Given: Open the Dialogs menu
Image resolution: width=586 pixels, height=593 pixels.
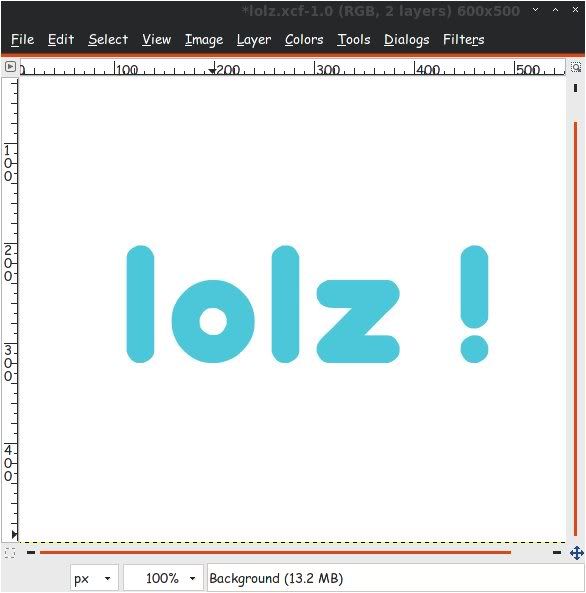Looking at the screenshot, I should [x=407, y=39].
